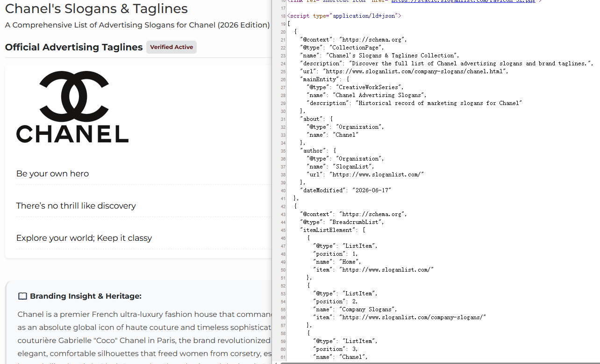The image size is (600, 364).
Task: Click the BreadcrumbList type line in source
Action: [x=342, y=222]
